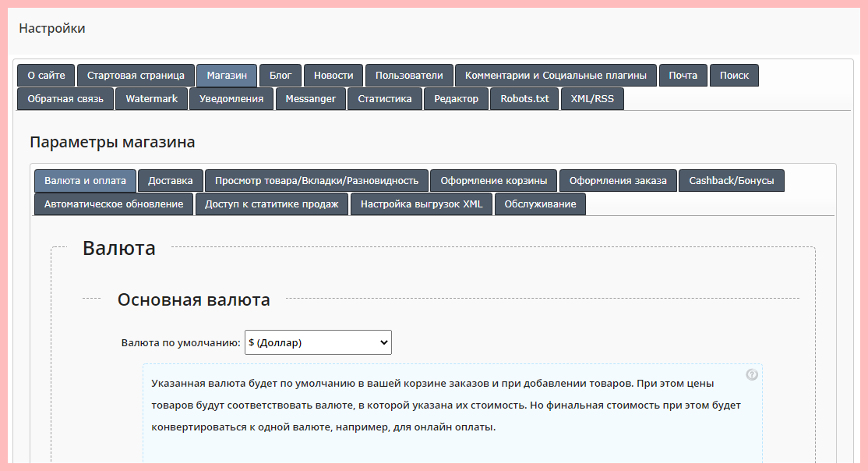Switch to the О сайте tab
The image size is (868, 471).
pos(46,76)
